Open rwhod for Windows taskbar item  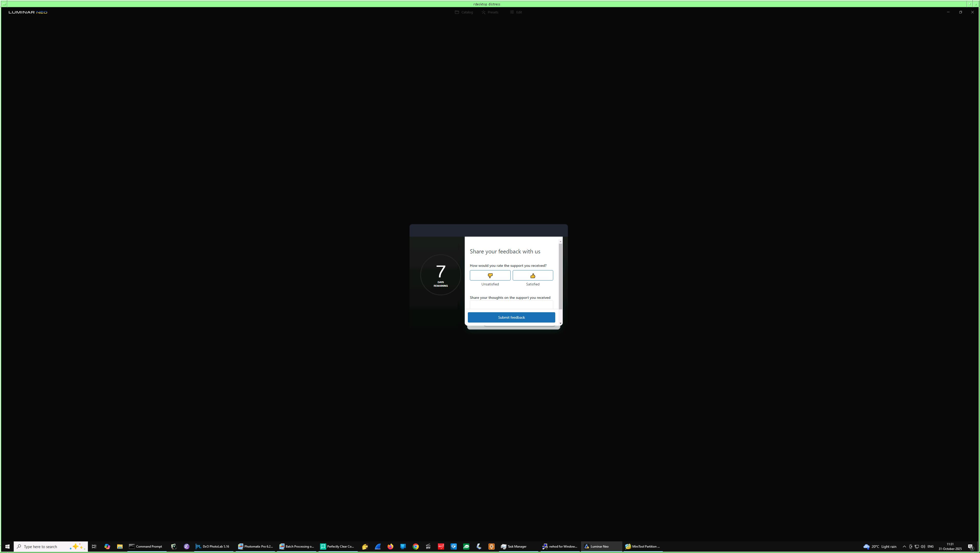(x=560, y=547)
